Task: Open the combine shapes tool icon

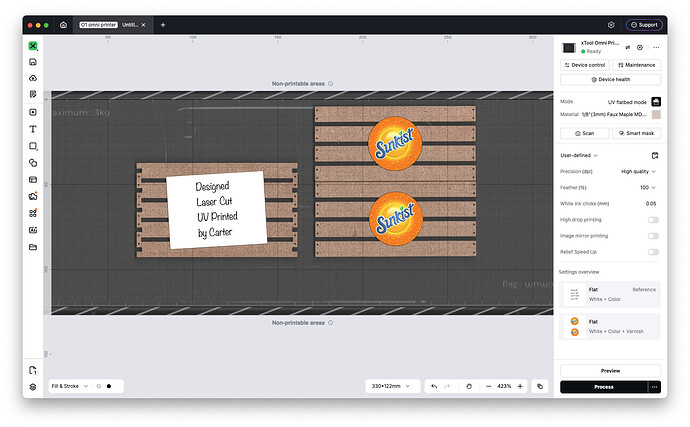Action: coord(33,163)
